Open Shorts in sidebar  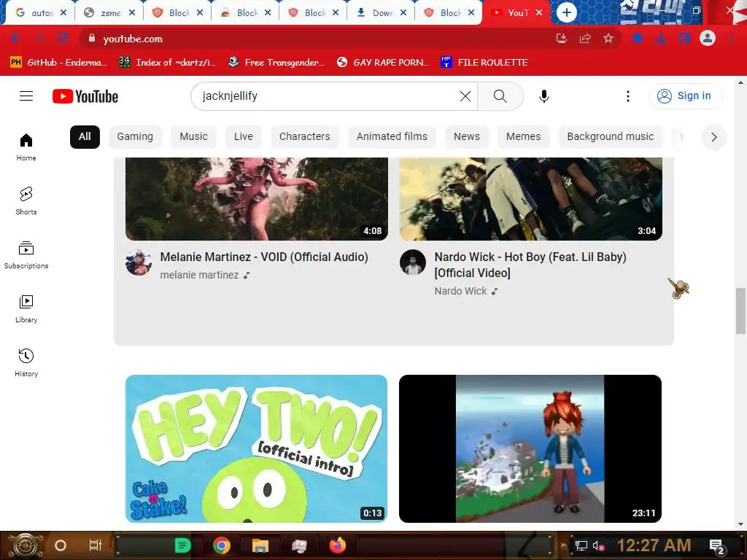click(x=26, y=201)
